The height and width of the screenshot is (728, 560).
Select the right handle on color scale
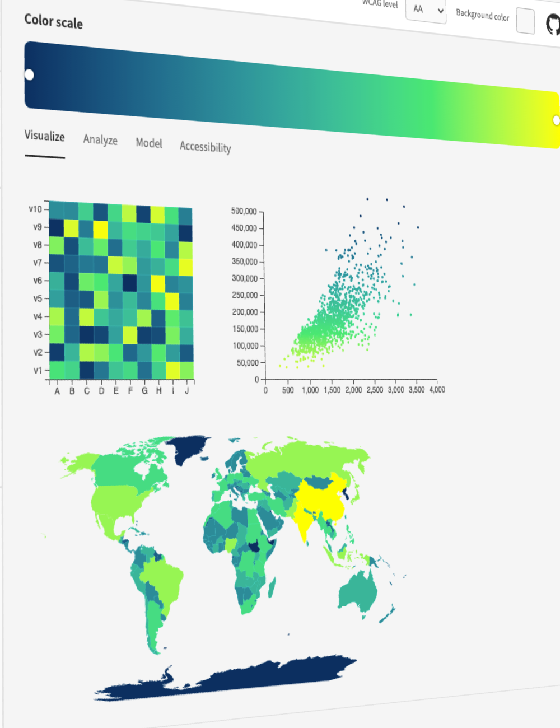[x=557, y=120]
